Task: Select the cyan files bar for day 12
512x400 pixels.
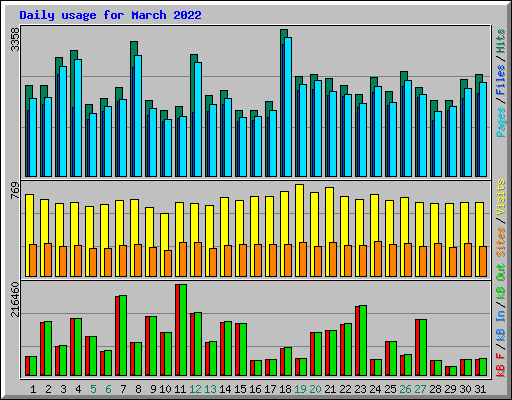Action: [x=198, y=119]
